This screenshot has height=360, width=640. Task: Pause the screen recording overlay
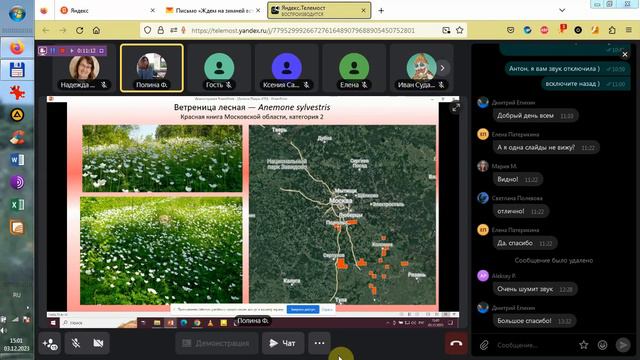pyautogui.click(x=53, y=51)
